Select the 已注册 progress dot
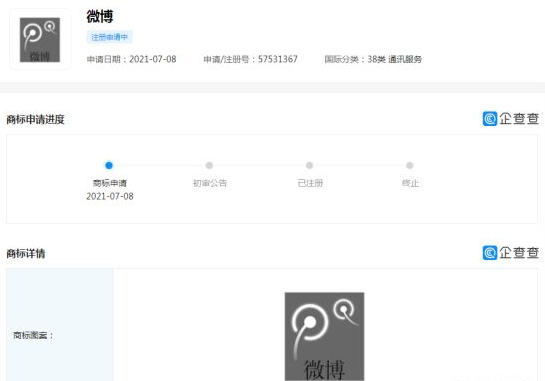This screenshot has width=545, height=381. [309, 165]
